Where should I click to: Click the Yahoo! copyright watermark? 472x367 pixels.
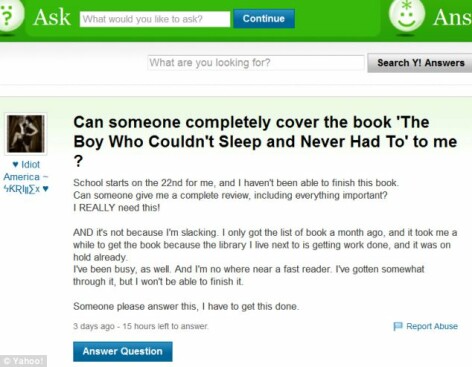click(x=23, y=361)
